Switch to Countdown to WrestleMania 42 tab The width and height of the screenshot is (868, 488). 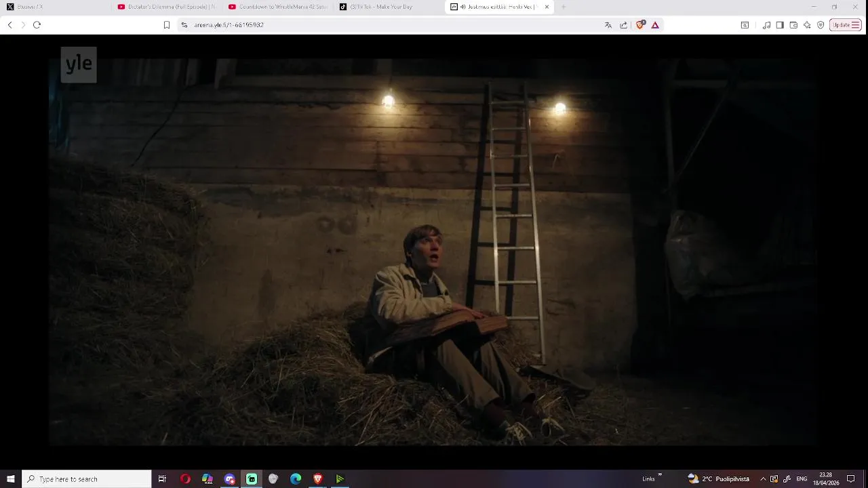278,7
